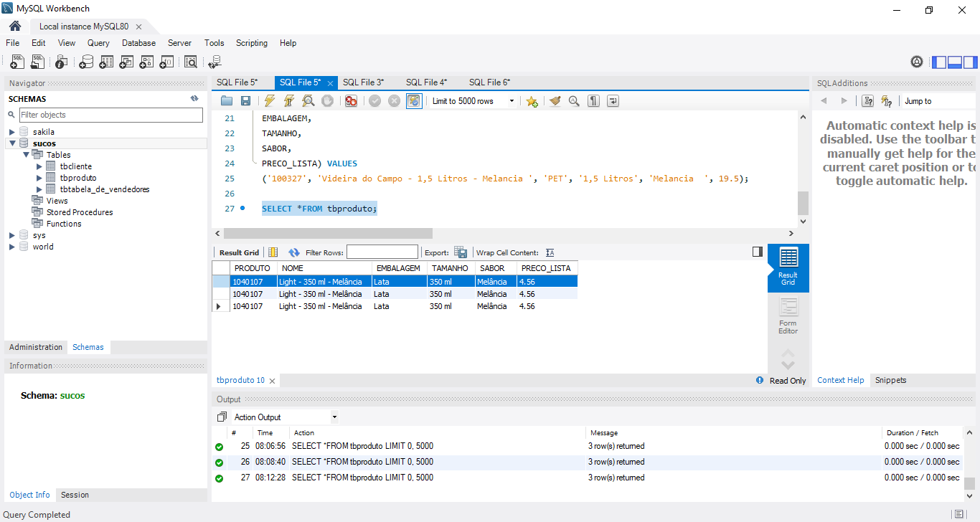Open find panel magnifier in editor
Screen dimensions: 980x522
tap(574, 101)
